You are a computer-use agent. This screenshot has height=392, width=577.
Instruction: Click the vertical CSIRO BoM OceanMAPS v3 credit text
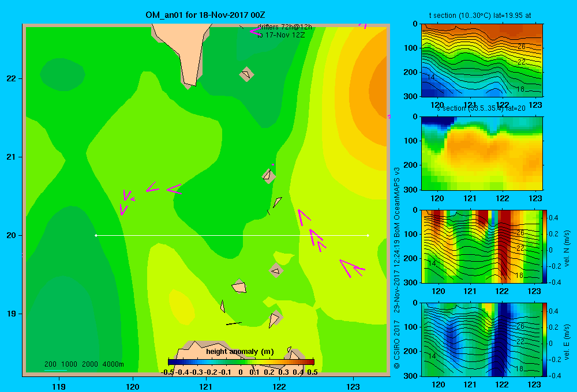pyautogui.click(x=397, y=267)
